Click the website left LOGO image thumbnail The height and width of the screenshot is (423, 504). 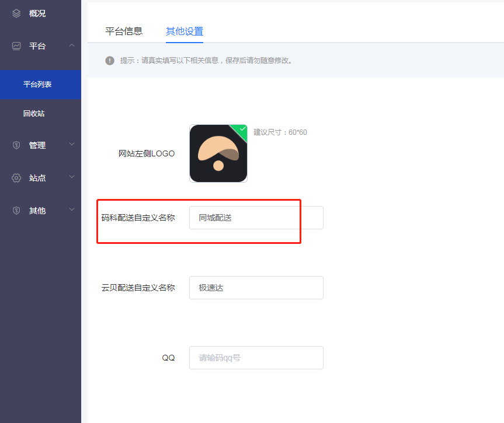point(218,153)
